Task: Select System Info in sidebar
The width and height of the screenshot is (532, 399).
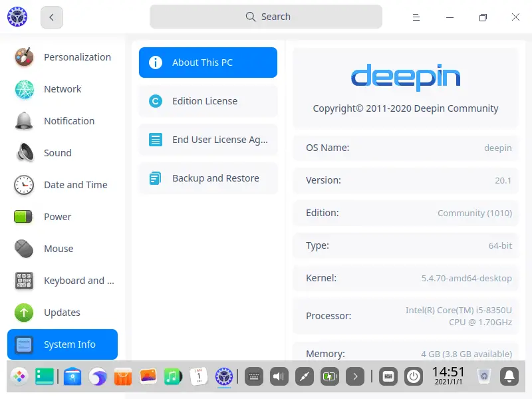Action: click(63, 344)
